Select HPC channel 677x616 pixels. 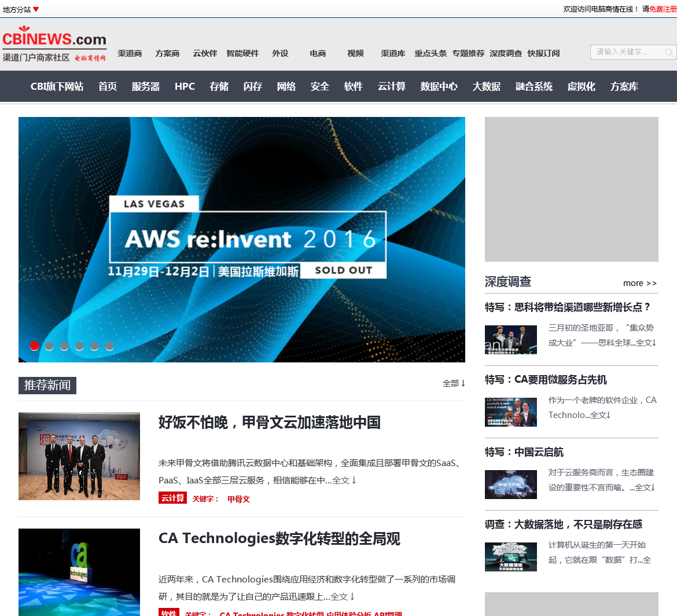[x=185, y=86]
